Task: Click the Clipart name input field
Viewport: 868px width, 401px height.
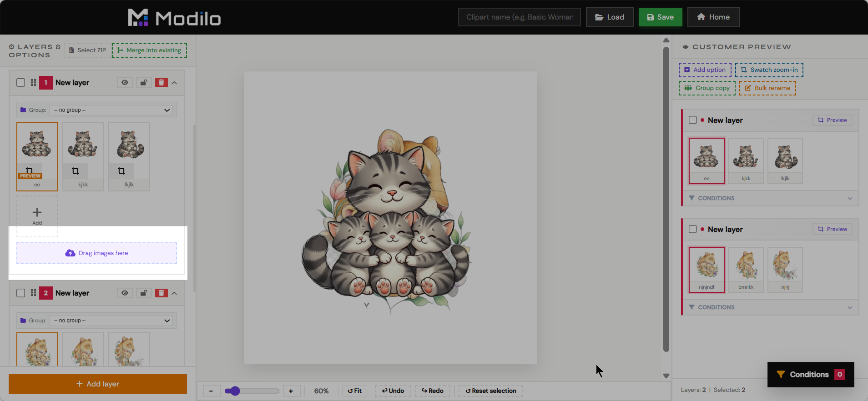Action: click(x=519, y=17)
